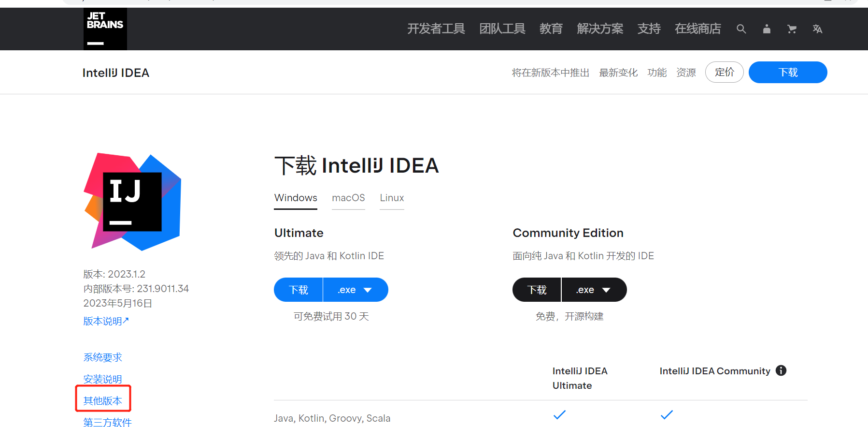Click the checkmark under IntelliJ IDEA Ultimate column
The image size is (868, 427).
point(559,415)
